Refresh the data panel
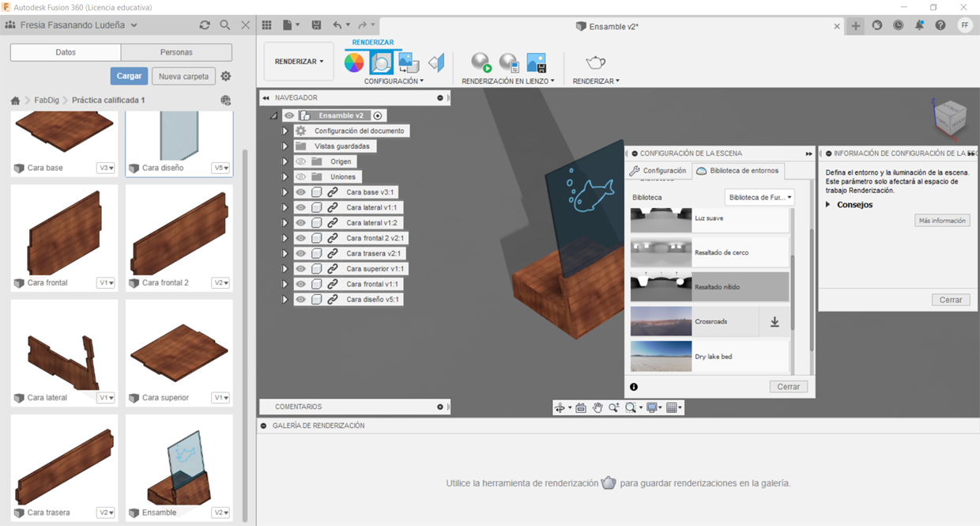 205,25
